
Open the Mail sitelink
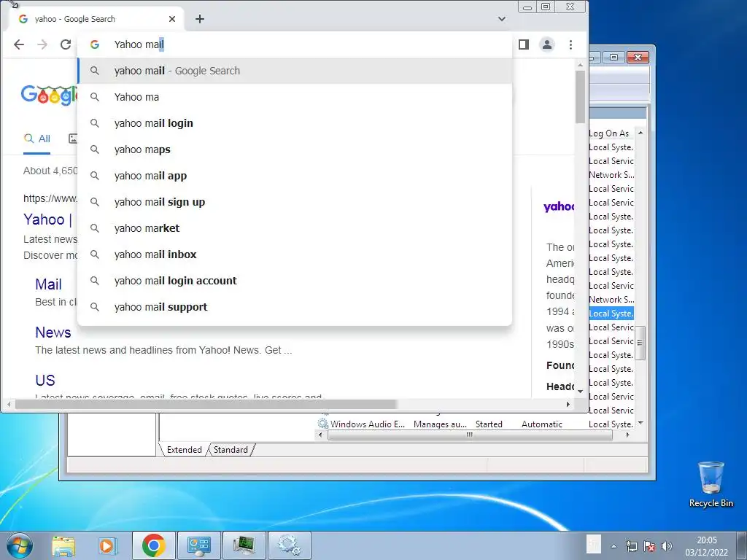(x=48, y=284)
